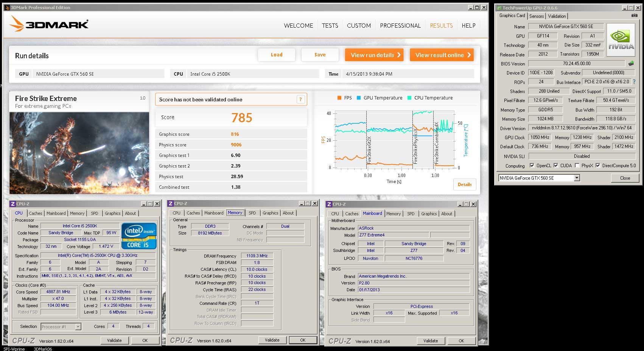Toggle the DirectCompute 5.0 checkbox

coord(598,165)
